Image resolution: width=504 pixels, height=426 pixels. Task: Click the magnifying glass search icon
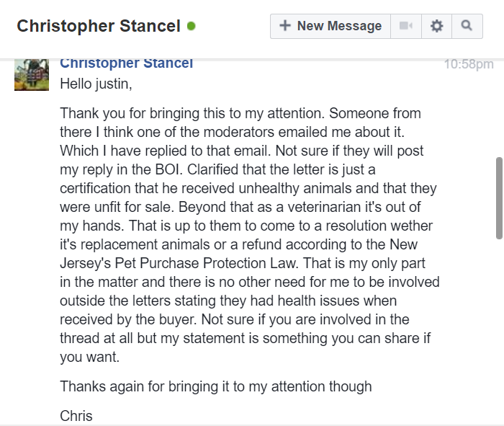click(x=467, y=26)
